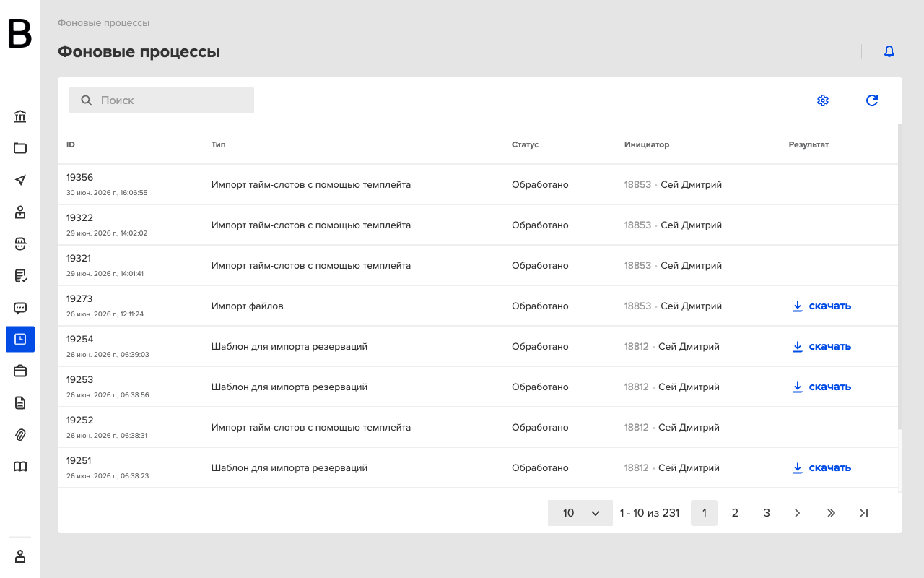Open notifications bell
The width and height of the screenshot is (924, 578).
(889, 51)
